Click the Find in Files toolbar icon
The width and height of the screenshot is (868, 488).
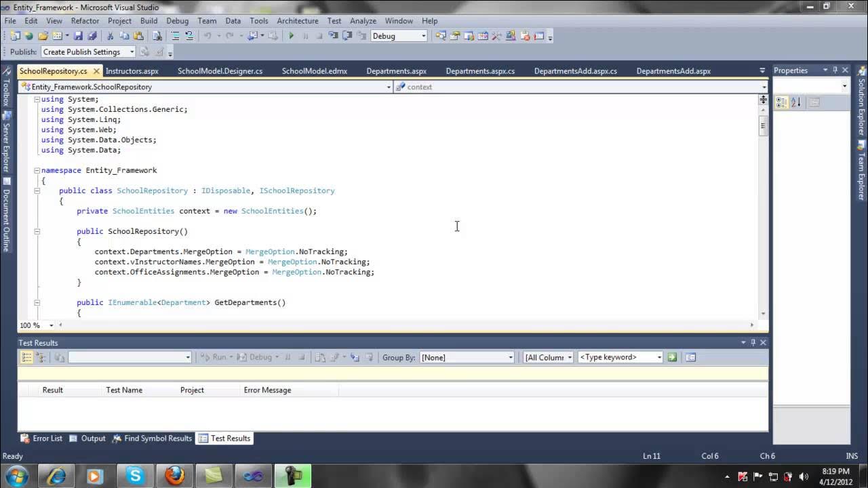coord(157,36)
